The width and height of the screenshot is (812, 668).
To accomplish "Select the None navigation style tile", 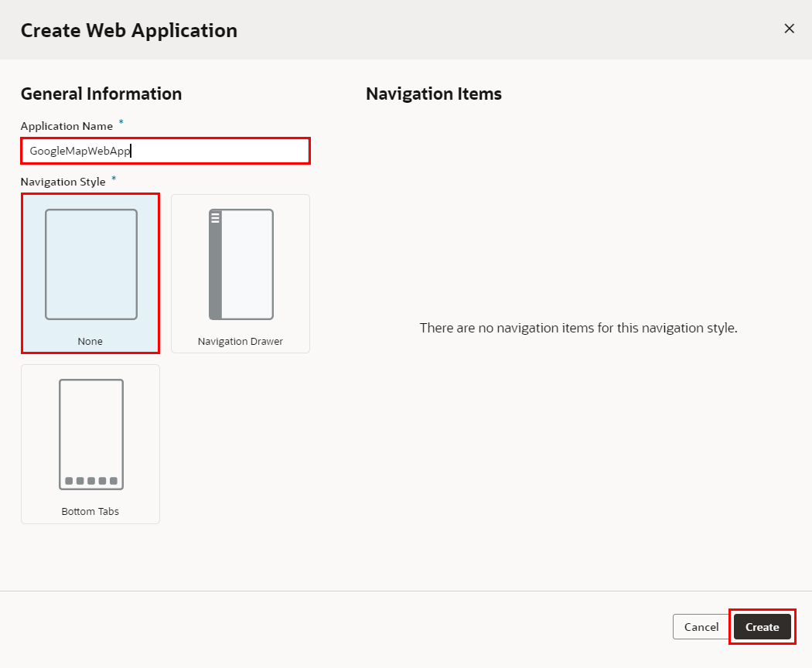I will pyautogui.click(x=90, y=273).
